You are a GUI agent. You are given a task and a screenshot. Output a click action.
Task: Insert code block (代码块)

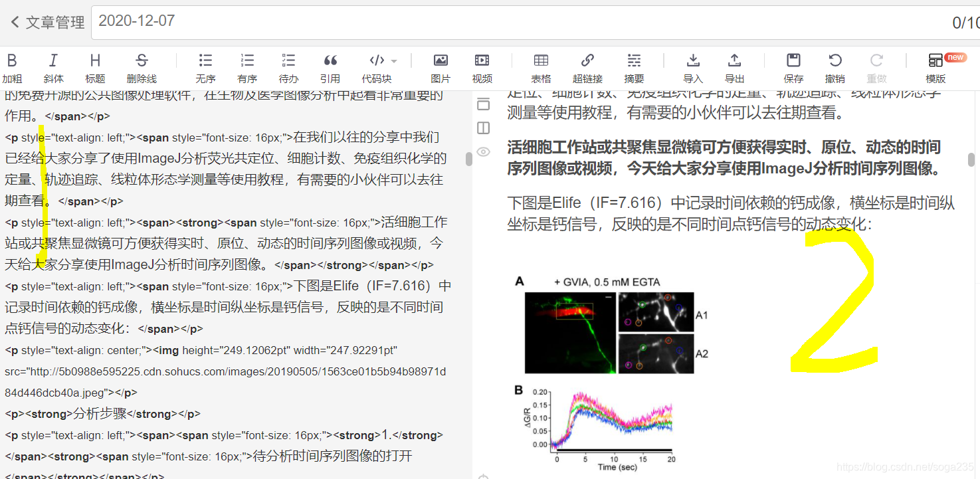376,68
